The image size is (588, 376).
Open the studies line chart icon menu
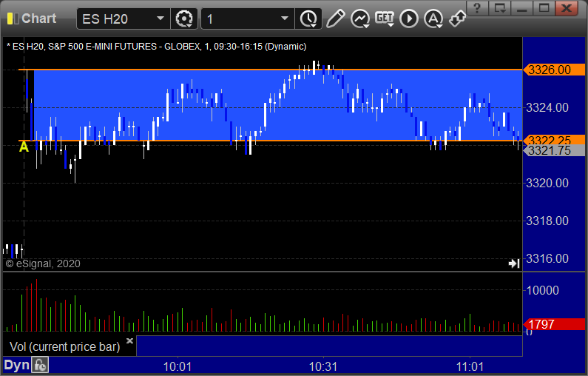[x=360, y=19]
